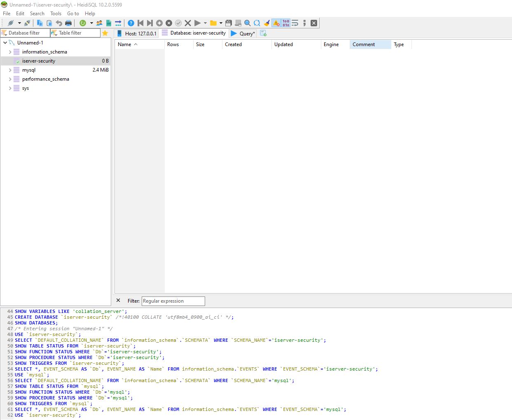
Task: Click the Database filter field
Action: point(25,33)
